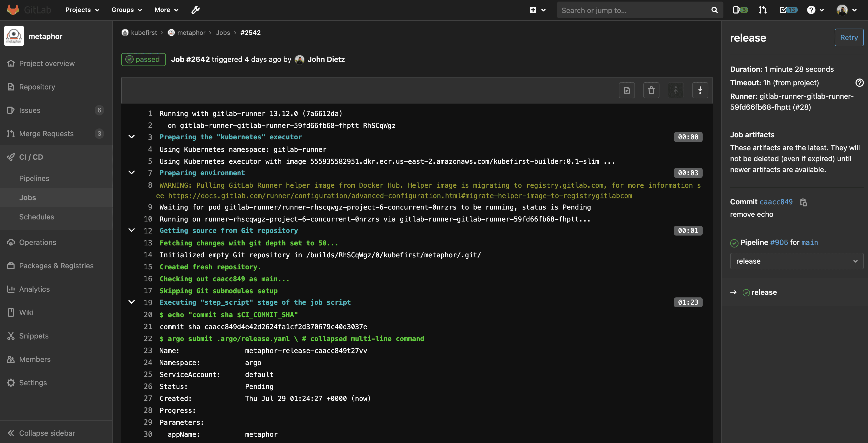868x443 pixels.
Task: Open the to-do list icon with 13
Action: click(788, 10)
